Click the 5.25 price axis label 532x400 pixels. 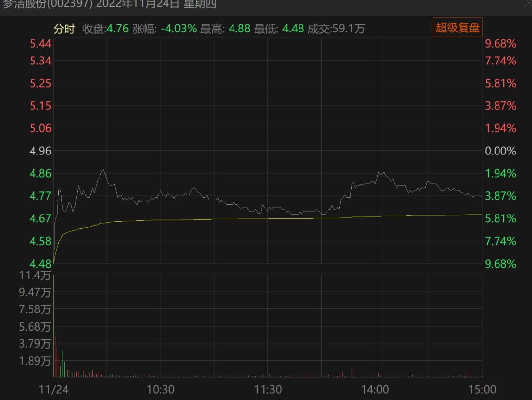coord(40,83)
